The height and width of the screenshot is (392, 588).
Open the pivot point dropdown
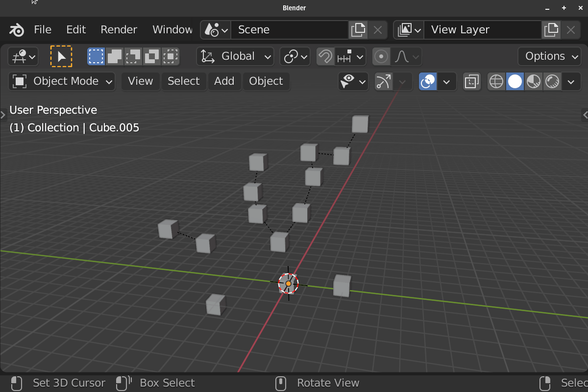295,56
